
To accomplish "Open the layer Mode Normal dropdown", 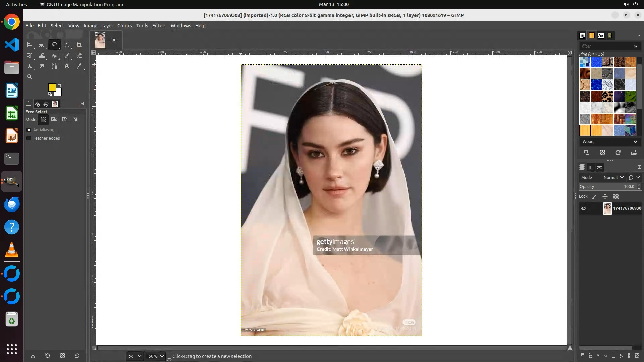I will pyautogui.click(x=613, y=178).
